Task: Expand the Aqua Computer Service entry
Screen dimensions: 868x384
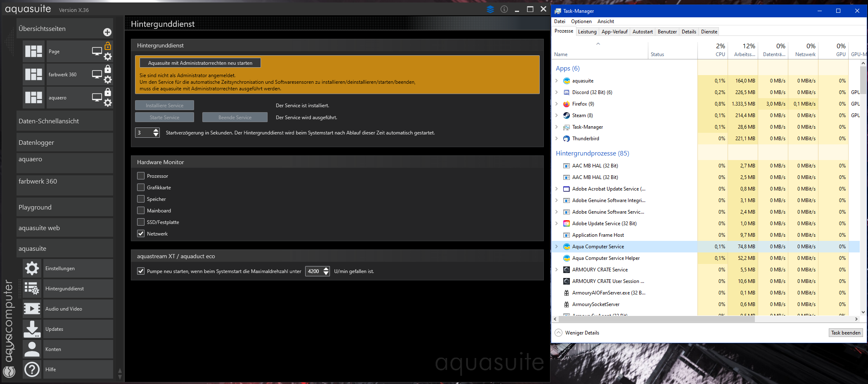Action: [557, 247]
